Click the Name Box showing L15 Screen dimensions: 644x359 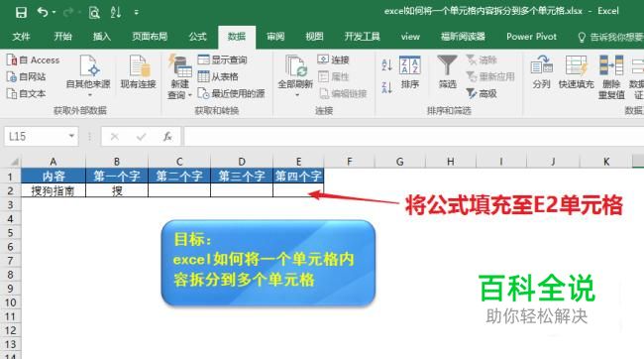35,137
